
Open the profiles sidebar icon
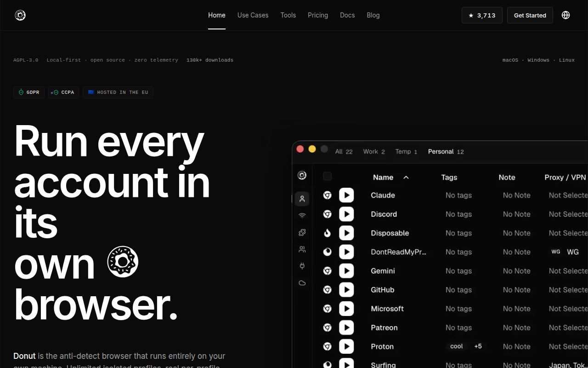coord(302,199)
